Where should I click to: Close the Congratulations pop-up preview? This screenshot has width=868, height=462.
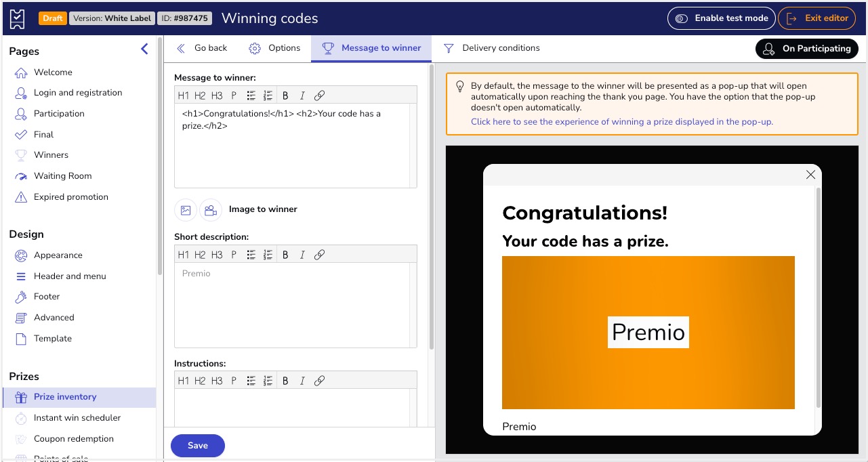[810, 175]
